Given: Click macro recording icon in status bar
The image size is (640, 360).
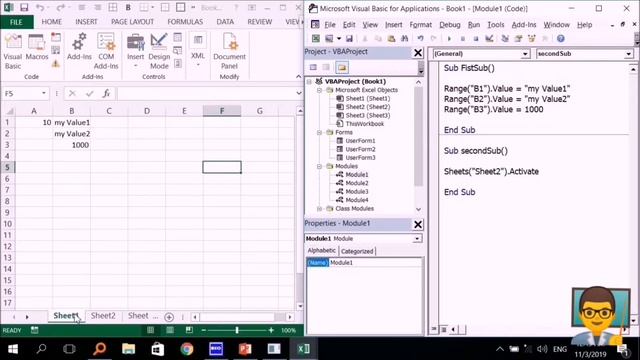Looking at the screenshot, I should point(35,330).
